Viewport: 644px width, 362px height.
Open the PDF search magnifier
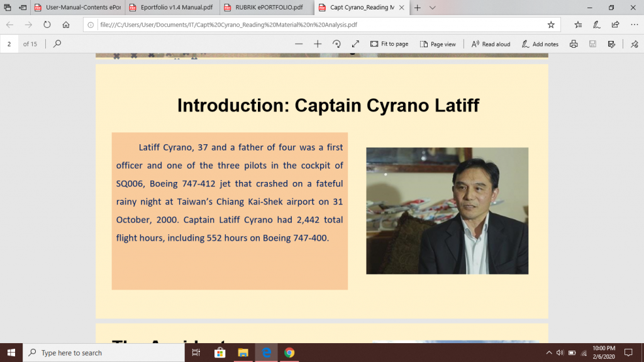(57, 44)
